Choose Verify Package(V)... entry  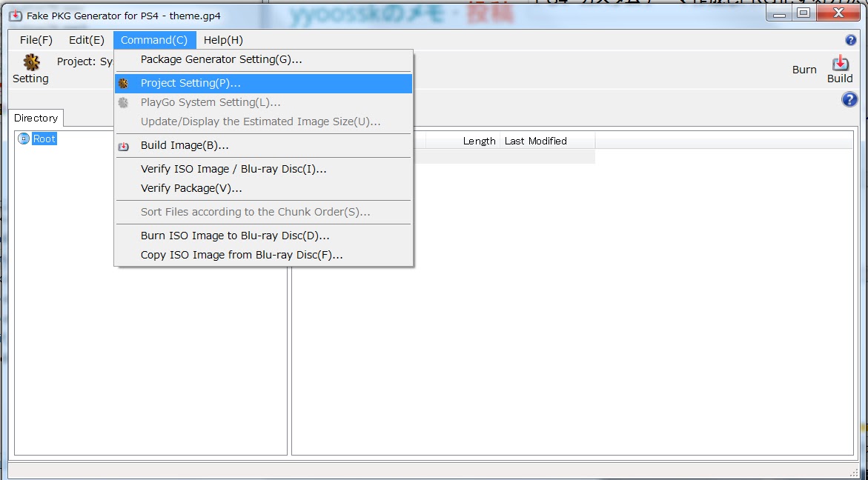tap(263, 189)
